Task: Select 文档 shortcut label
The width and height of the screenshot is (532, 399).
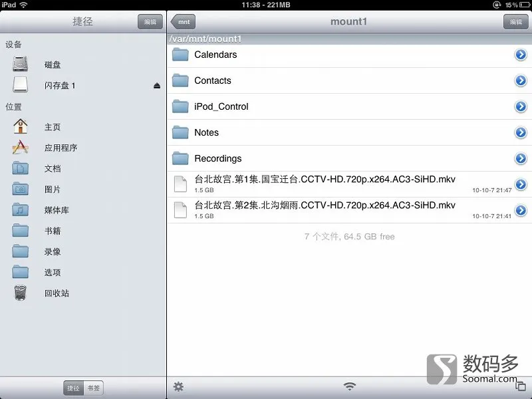Action: point(53,168)
